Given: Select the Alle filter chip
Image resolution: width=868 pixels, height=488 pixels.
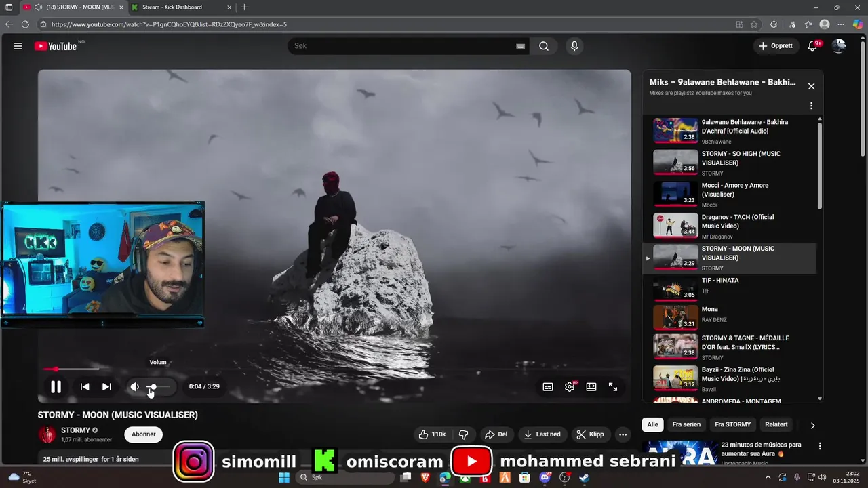Looking at the screenshot, I should [652, 424].
